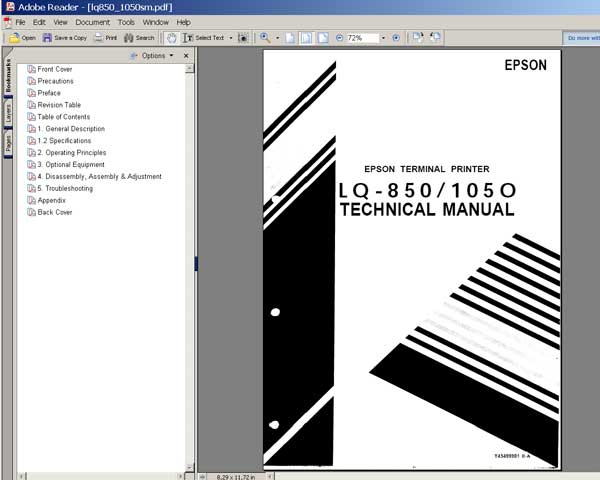600x480 pixels.
Task: Click the page size 8.29 x 11.72 in status
Action: (x=235, y=477)
